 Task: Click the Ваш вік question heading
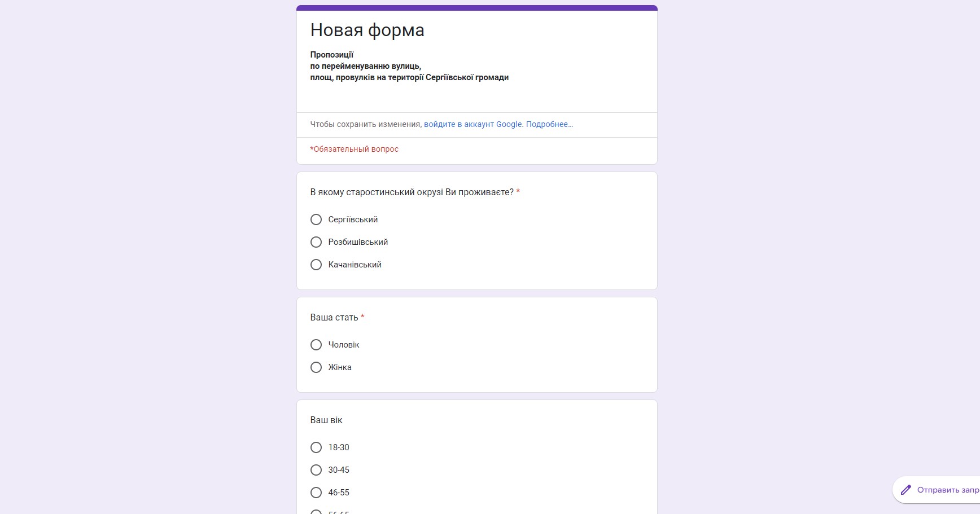tap(326, 420)
